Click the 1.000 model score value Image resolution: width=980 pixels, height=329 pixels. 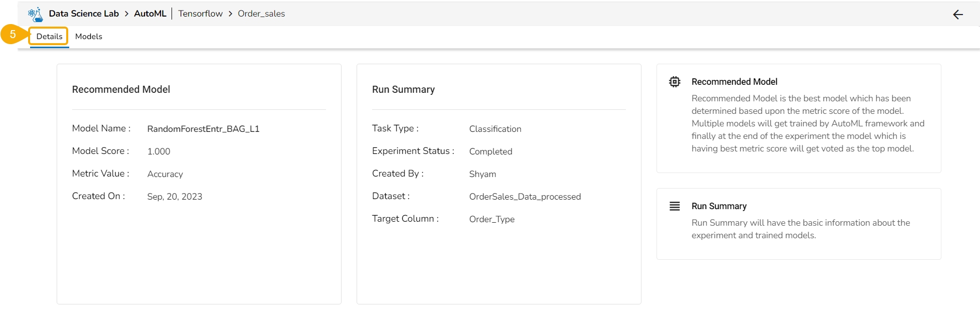click(x=158, y=151)
